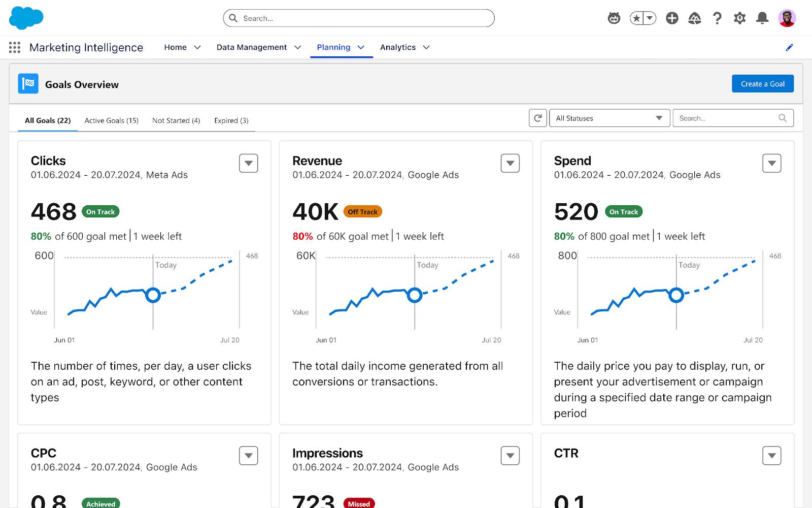Image resolution: width=812 pixels, height=508 pixels.
Task: Click the Revenue goal title
Action: coord(317,161)
